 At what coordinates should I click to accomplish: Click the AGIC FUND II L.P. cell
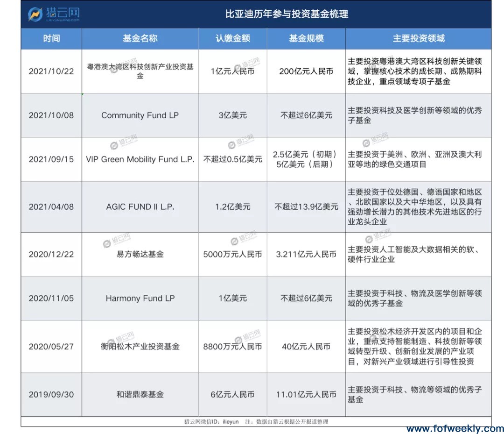140,207
